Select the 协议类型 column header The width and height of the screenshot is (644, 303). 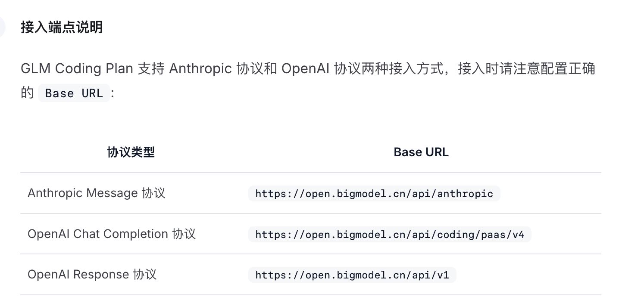(x=131, y=152)
